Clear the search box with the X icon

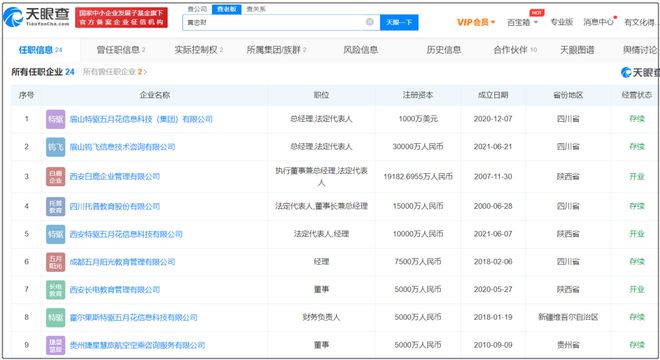click(x=370, y=22)
